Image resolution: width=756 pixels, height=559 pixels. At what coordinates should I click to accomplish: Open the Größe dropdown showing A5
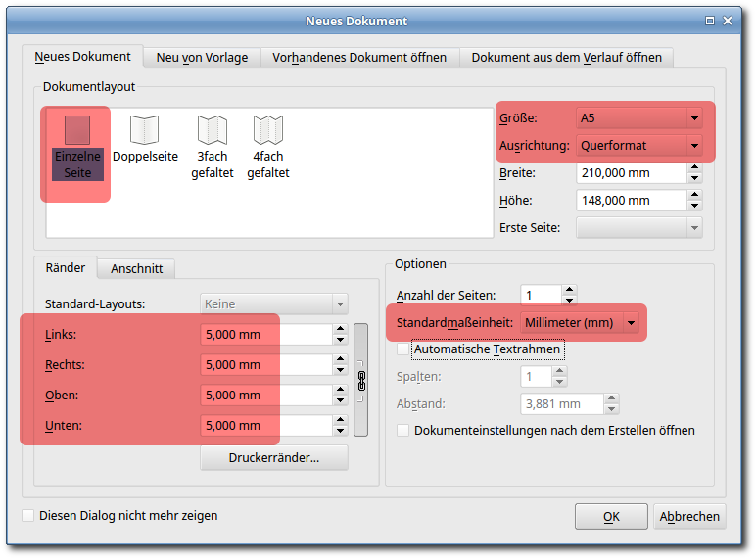(x=639, y=118)
